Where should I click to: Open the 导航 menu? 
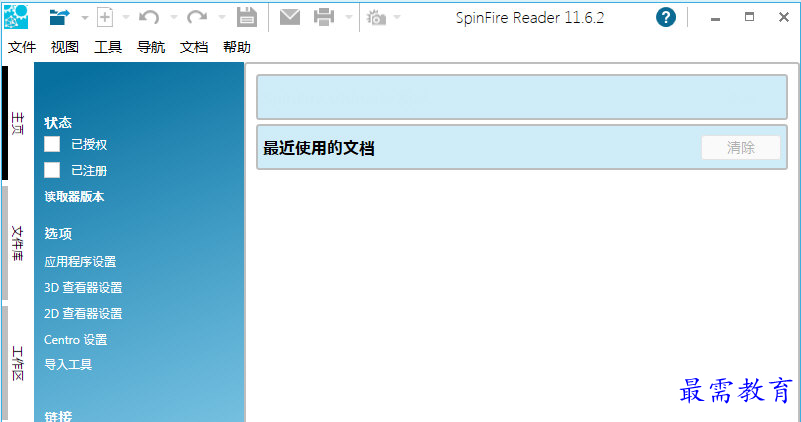point(151,47)
